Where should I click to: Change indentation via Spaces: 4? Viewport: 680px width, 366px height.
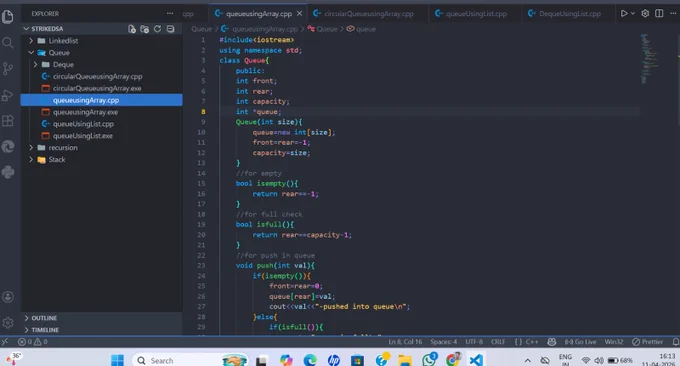443,342
